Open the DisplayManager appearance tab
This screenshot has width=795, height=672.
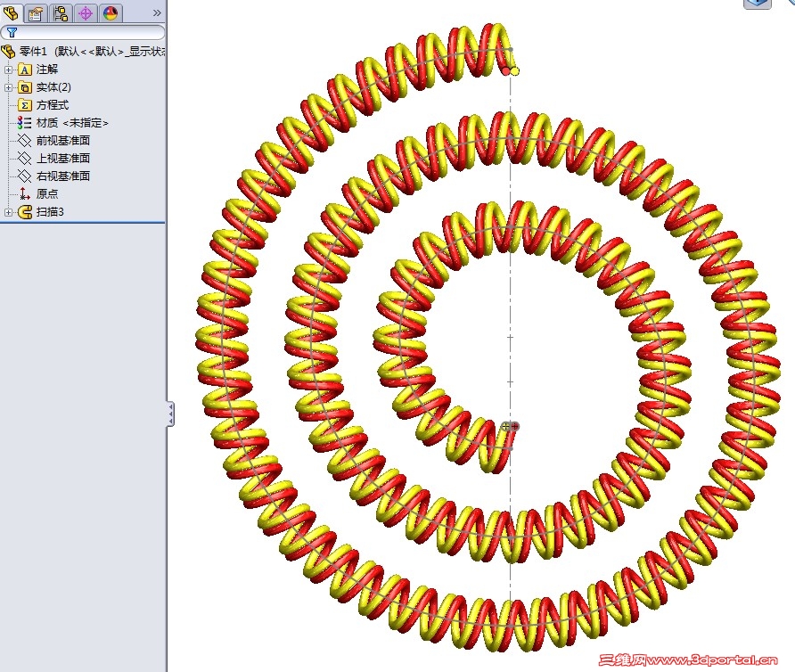click(x=111, y=12)
